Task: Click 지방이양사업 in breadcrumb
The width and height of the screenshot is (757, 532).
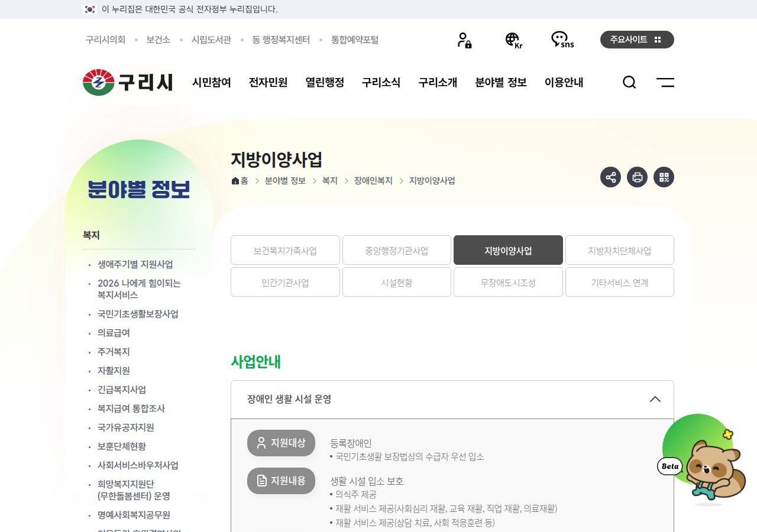Action: point(432,181)
